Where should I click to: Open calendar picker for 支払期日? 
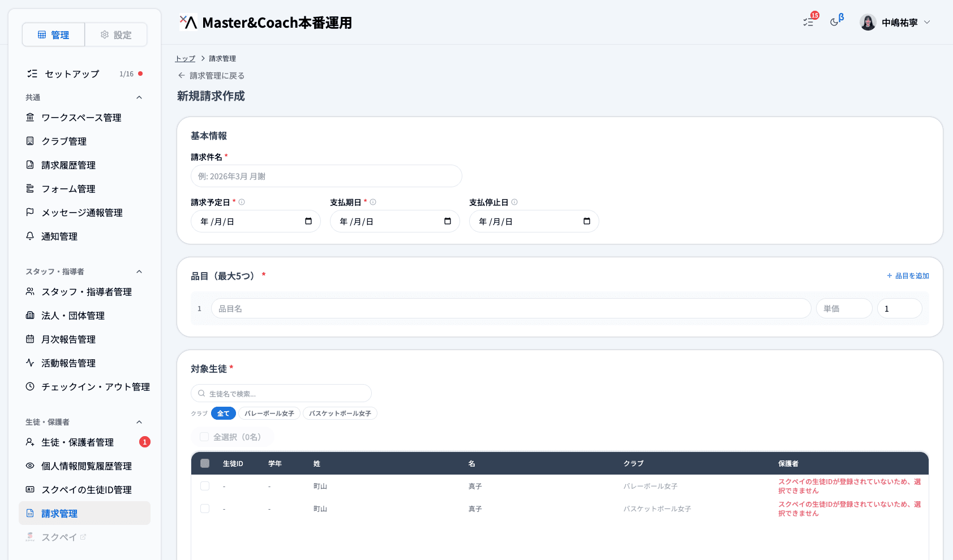tap(448, 221)
